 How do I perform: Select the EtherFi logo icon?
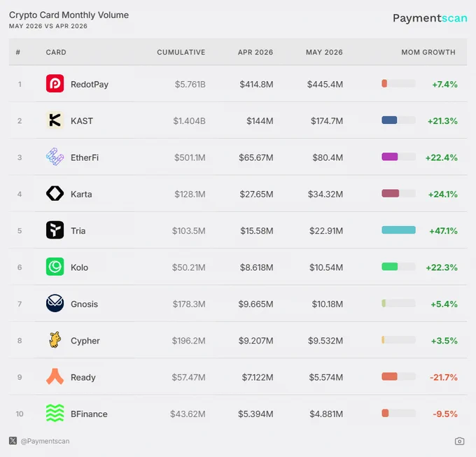tap(55, 157)
